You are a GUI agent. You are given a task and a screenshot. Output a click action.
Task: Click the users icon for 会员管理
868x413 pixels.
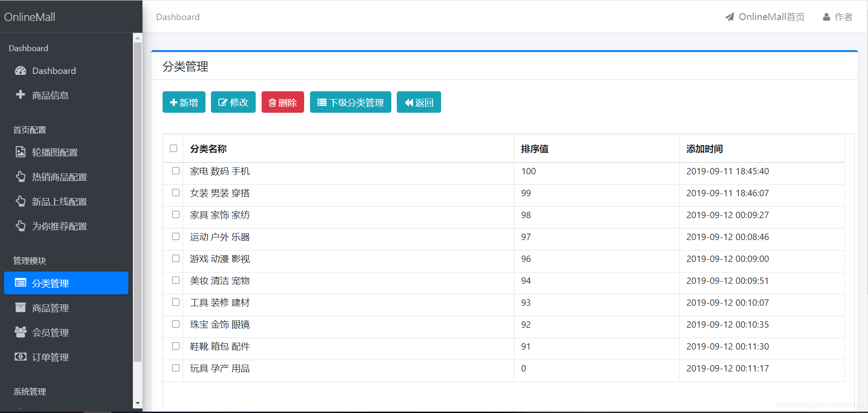click(21, 332)
